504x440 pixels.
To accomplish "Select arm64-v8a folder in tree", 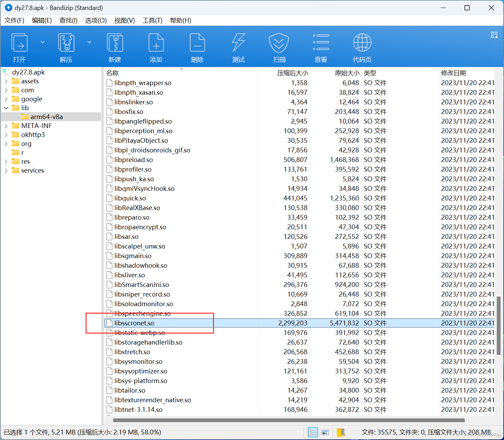I will (47, 117).
